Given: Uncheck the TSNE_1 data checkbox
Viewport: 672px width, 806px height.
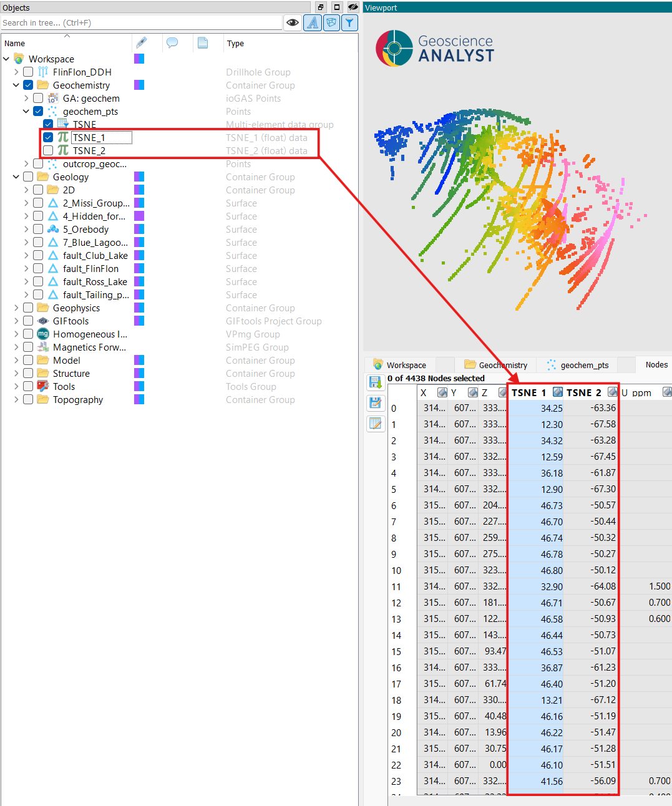Looking at the screenshot, I should click(48, 137).
